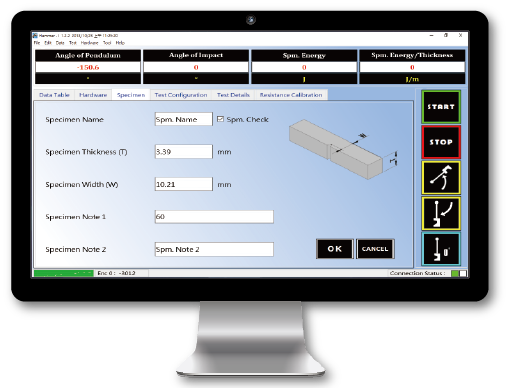This screenshot has height=388, width=510.
Task: Switch to the Test Configuration tab
Action: coord(181,95)
